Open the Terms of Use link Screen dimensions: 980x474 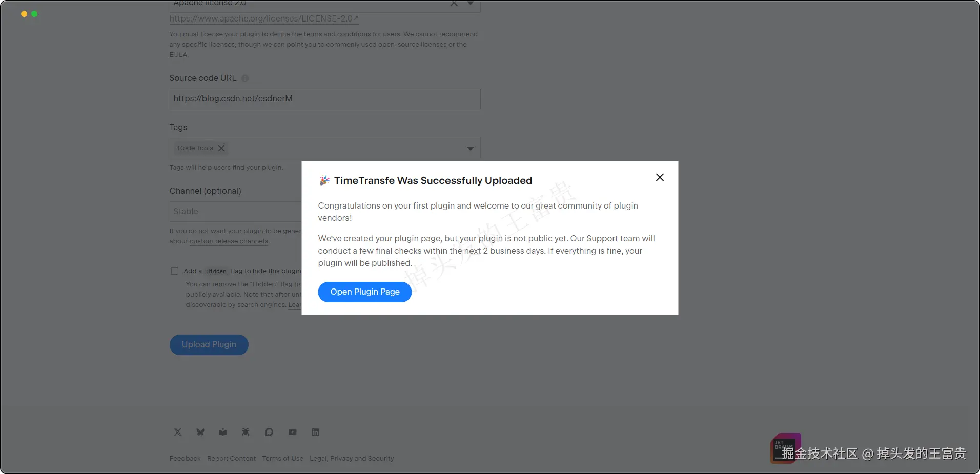282,459
